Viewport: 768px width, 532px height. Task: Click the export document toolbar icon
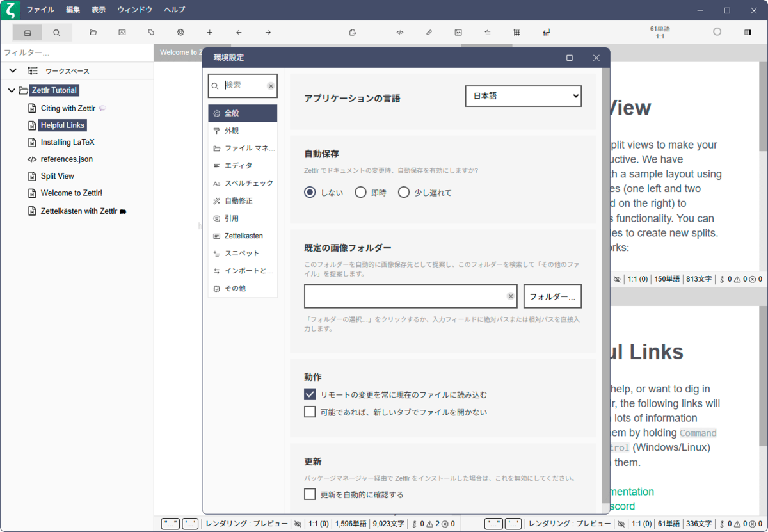point(353,33)
